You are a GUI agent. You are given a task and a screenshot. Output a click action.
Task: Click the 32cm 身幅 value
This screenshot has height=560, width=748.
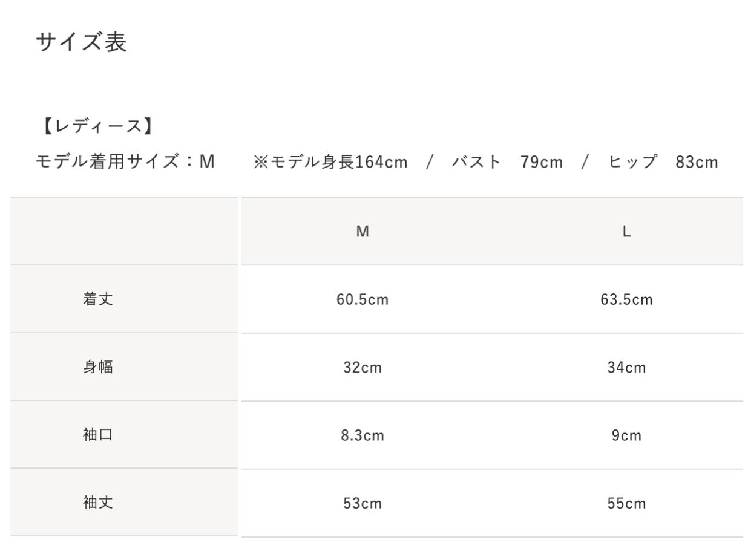click(x=363, y=368)
